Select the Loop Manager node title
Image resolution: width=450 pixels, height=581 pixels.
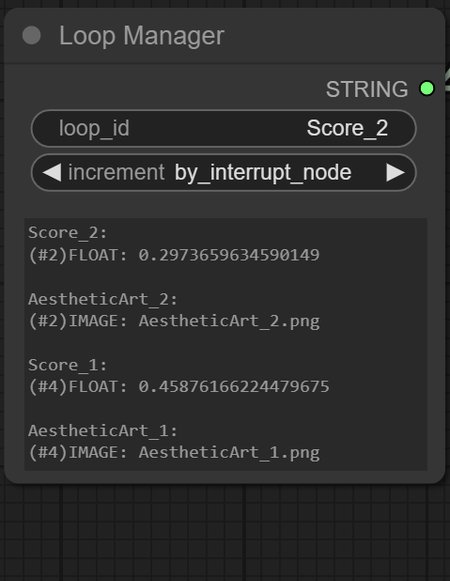point(142,36)
